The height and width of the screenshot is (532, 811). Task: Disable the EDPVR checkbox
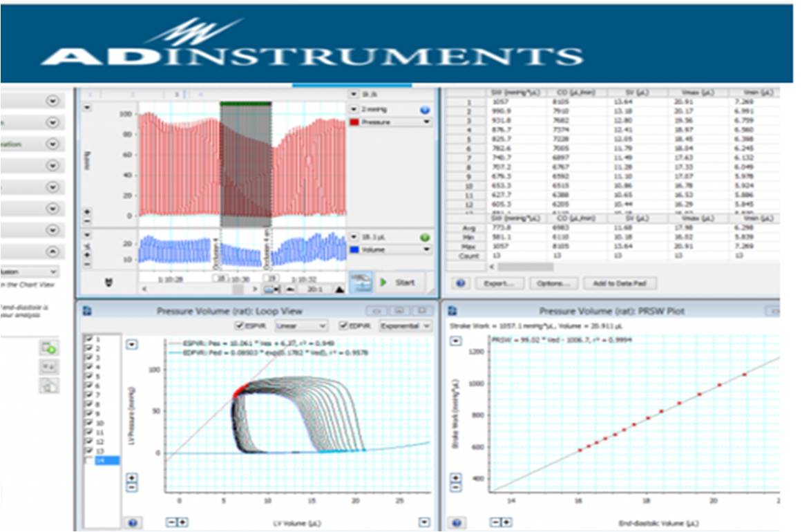[x=343, y=324]
